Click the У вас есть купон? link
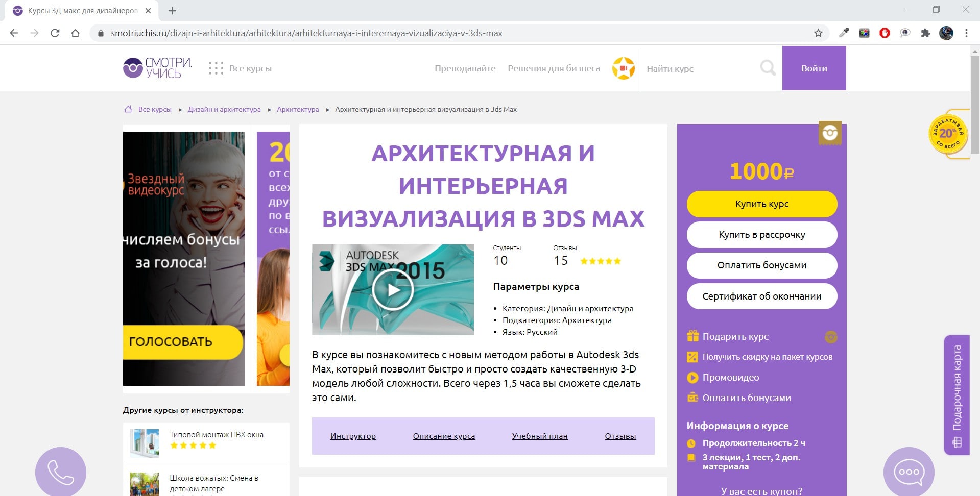The image size is (980, 496). pyautogui.click(x=761, y=491)
